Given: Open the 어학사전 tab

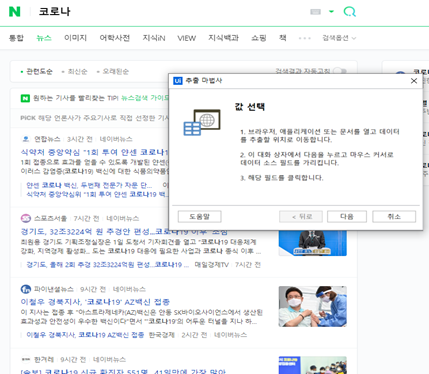Looking at the screenshot, I should point(114,38).
